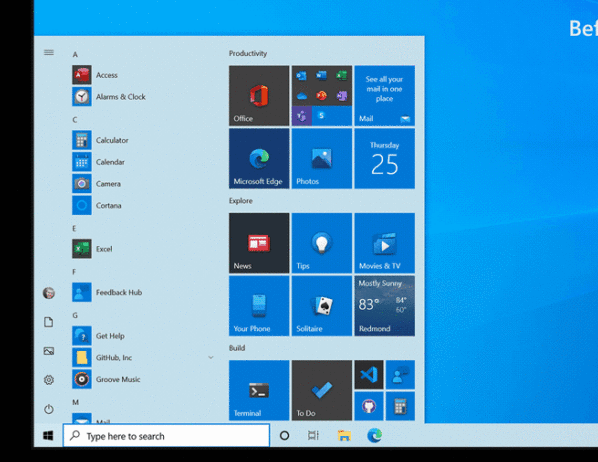Viewport: 598px width, 462px height.
Task: Click the Windows Start button
Action: click(x=48, y=435)
